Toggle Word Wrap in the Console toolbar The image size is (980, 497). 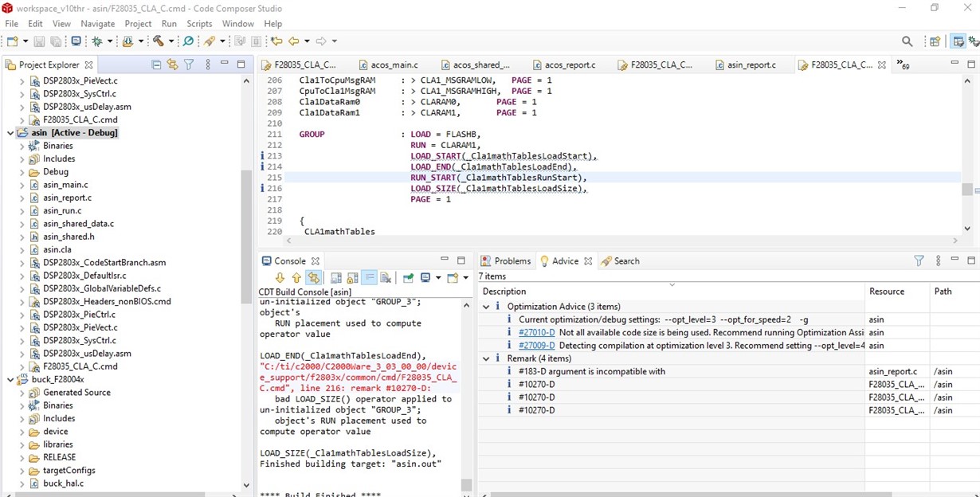(x=369, y=278)
